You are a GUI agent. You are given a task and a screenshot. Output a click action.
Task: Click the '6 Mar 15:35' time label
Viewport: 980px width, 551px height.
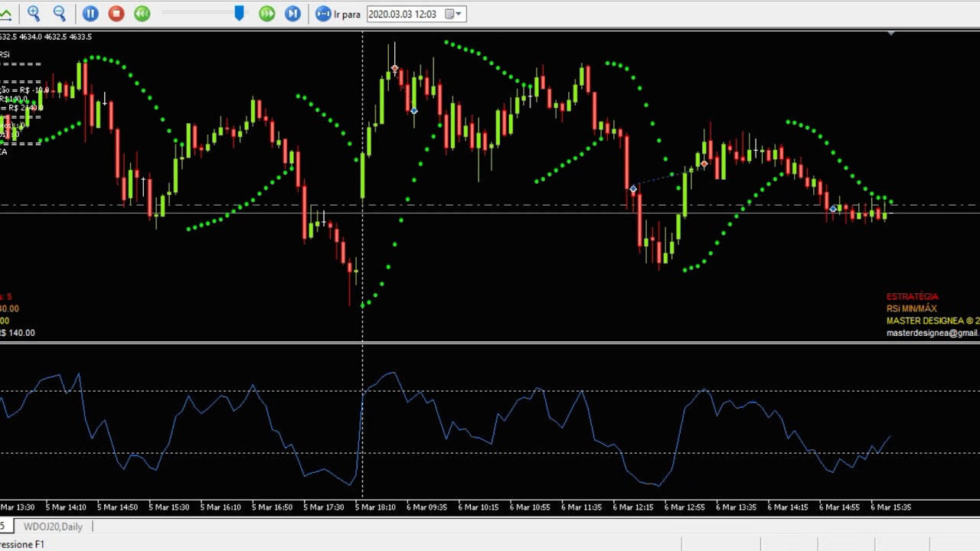(x=890, y=507)
